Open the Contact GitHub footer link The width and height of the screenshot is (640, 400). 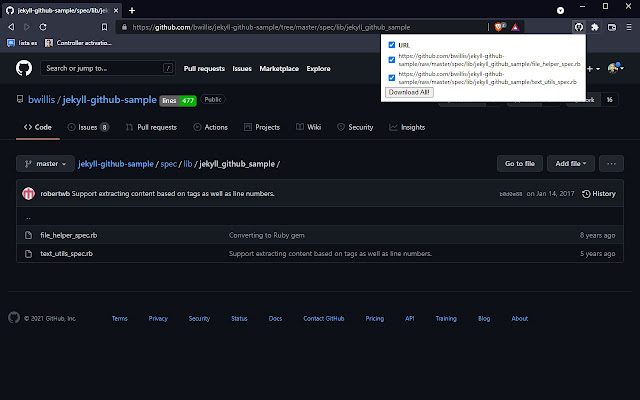pyautogui.click(x=324, y=318)
